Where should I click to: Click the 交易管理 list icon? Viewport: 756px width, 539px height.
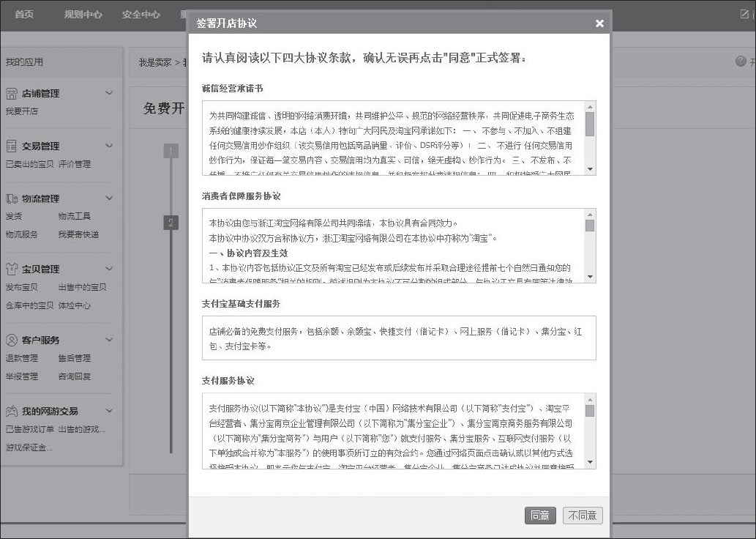point(12,146)
